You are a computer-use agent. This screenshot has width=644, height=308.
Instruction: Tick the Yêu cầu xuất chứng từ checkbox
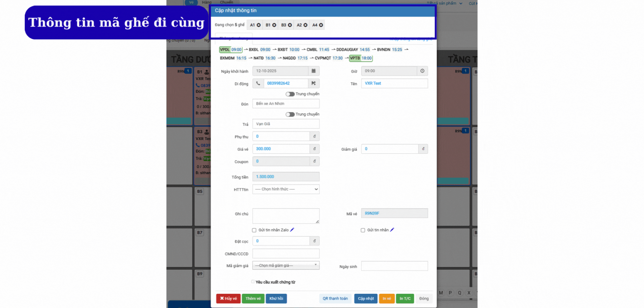[x=253, y=282]
